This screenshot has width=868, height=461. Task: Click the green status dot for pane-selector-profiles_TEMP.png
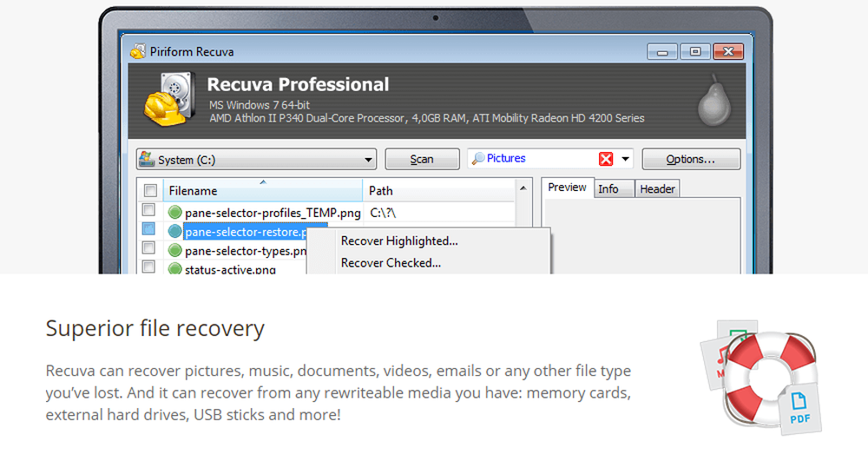pos(175,212)
